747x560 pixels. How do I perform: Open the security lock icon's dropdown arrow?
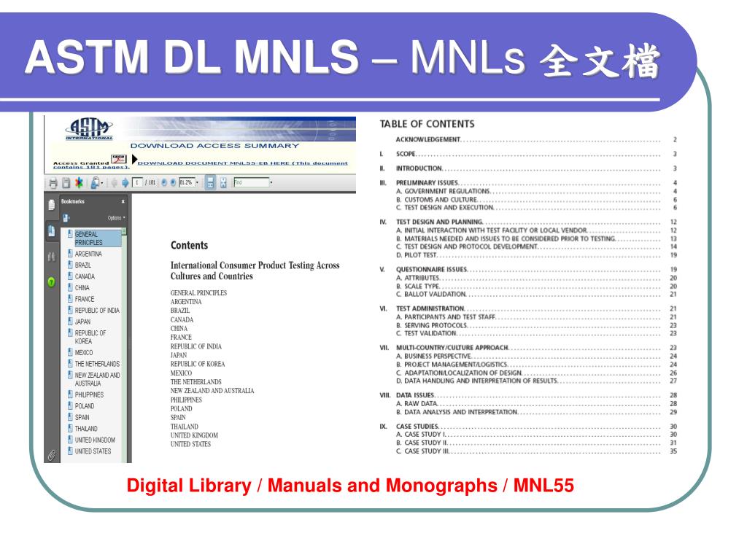[x=102, y=183]
